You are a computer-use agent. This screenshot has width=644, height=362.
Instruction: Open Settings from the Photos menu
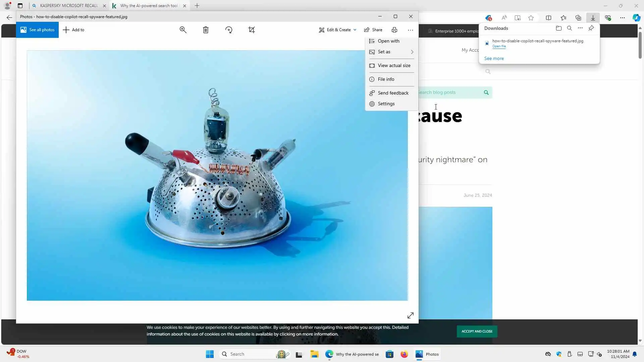pos(386,104)
